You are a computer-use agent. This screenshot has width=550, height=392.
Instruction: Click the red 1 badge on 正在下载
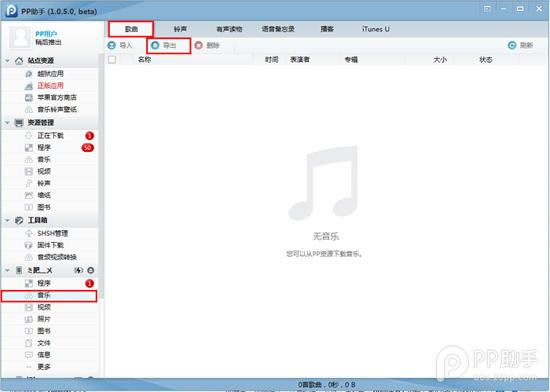[x=89, y=136]
